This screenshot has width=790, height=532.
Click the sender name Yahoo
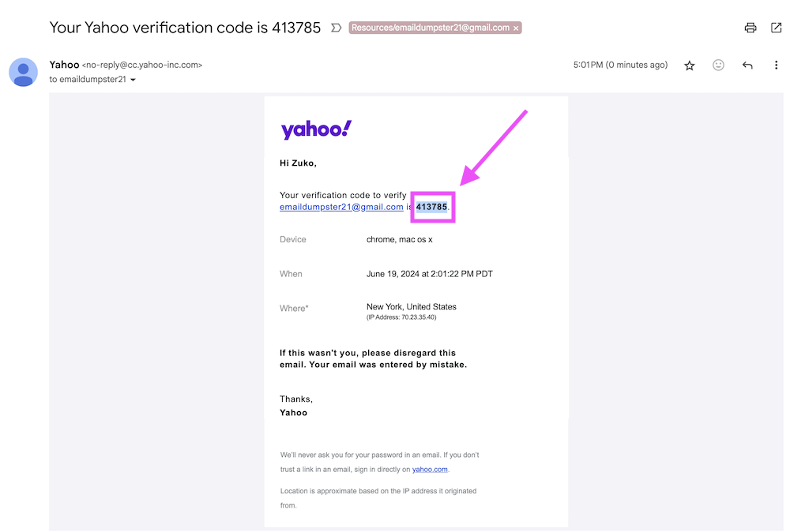coord(64,65)
